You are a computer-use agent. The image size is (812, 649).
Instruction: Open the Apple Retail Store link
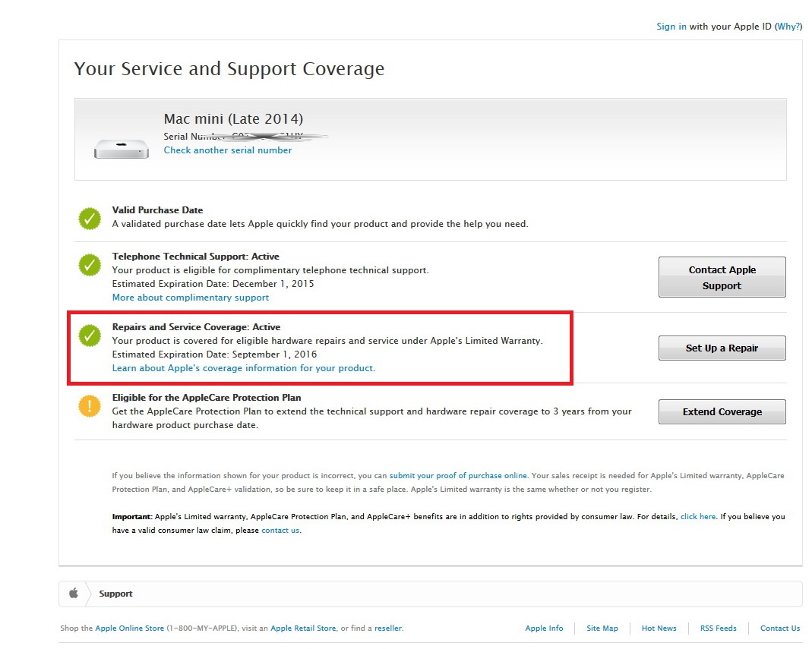click(x=304, y=628)
